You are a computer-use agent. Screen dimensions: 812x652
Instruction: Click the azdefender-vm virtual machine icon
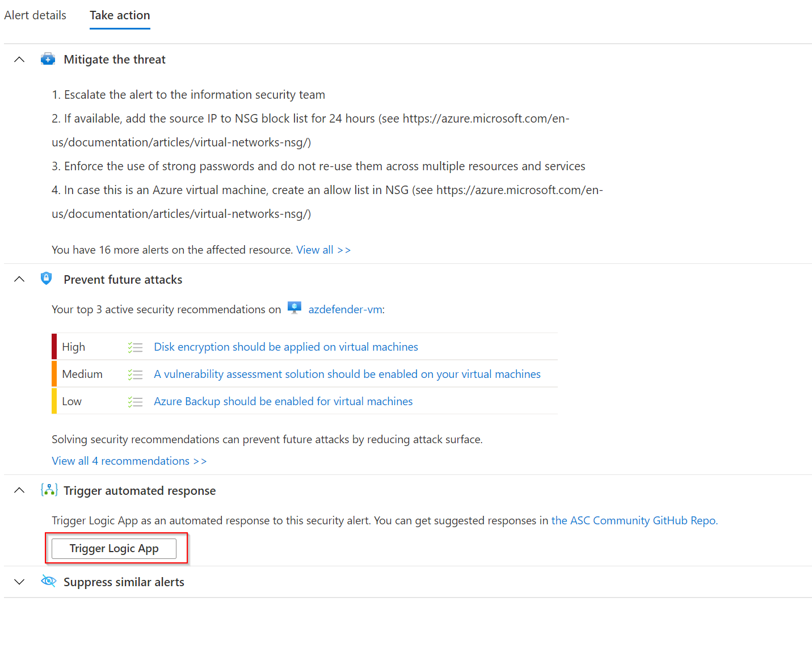[294, 308]
